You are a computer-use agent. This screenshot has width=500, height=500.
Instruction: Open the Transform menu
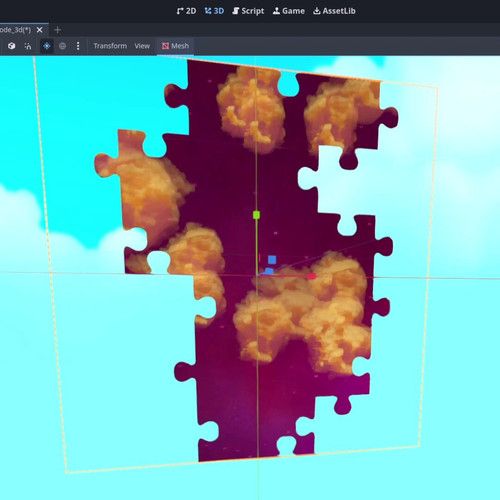tap(110, 46)
